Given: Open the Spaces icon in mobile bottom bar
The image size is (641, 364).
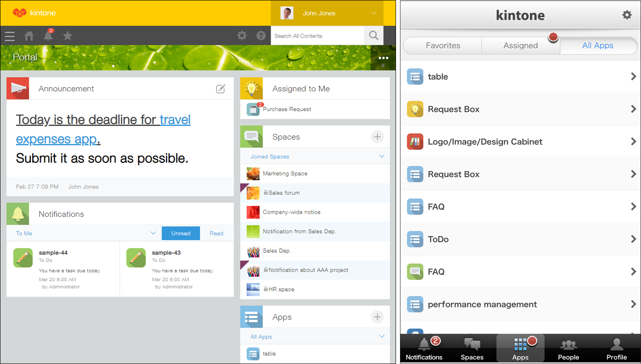Looking at the screenshot, I should (472, 348).
